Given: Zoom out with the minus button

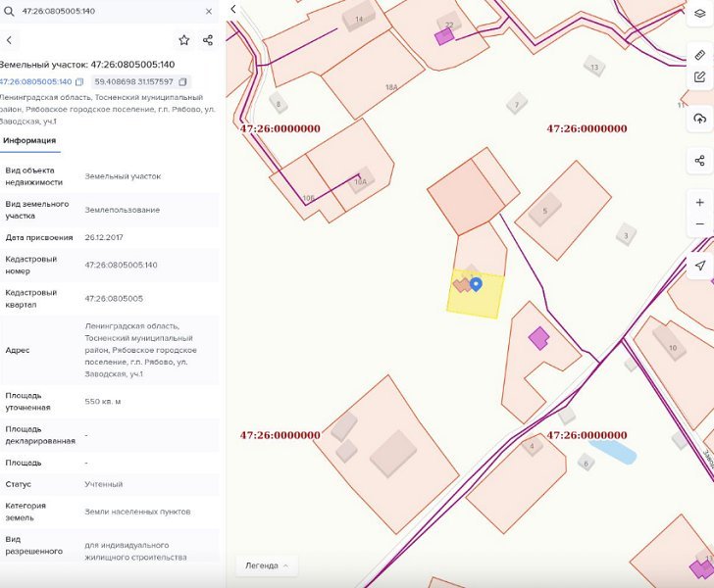Looking at the screenshot, I should (x=700, y=223).
